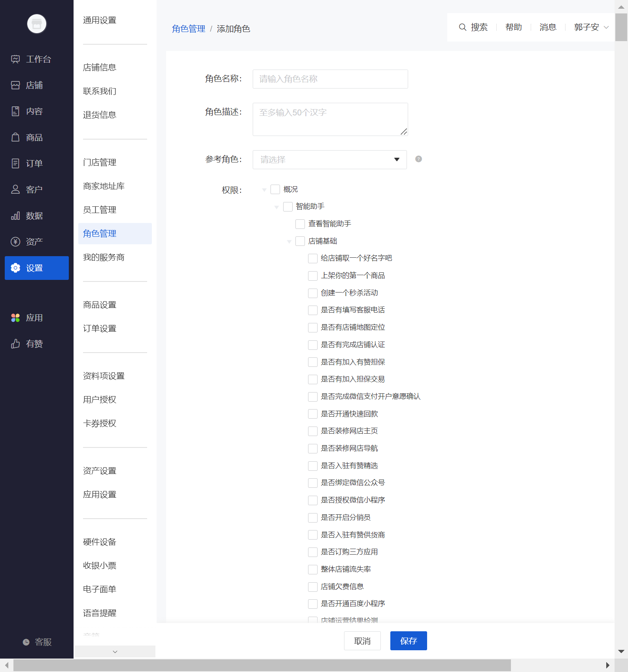
Task: Open the 资产 yuan coin icon
Action: [x=15, y=242]
